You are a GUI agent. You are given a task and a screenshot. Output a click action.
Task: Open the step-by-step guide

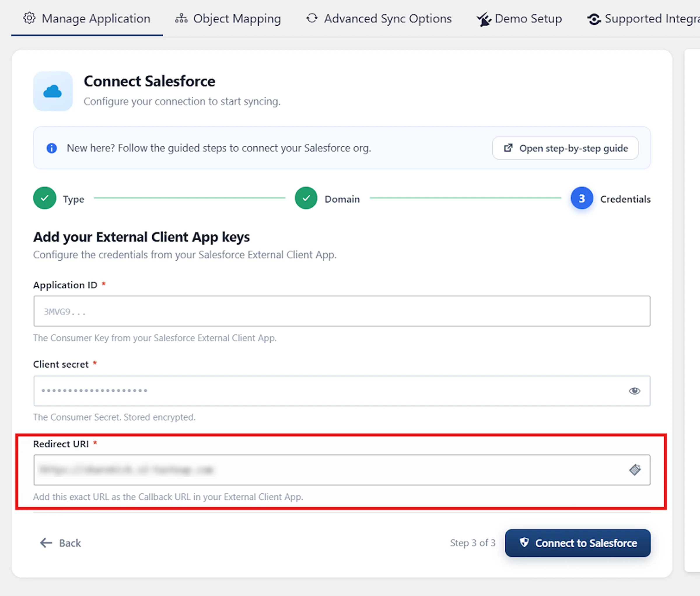[x=565, y=148]
